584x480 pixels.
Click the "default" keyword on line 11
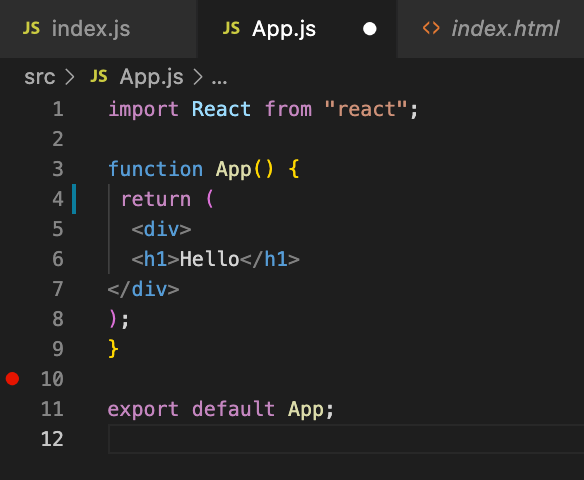click(x=234, y=409)
